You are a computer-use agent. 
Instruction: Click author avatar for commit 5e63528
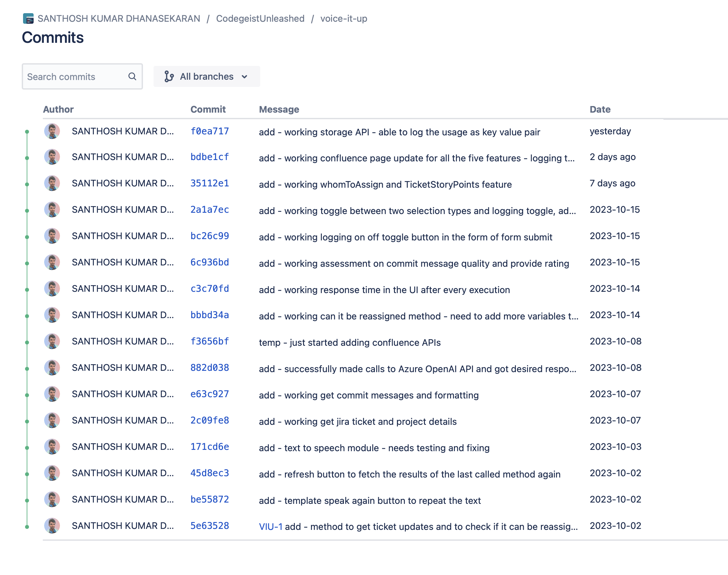coord(52,526)
